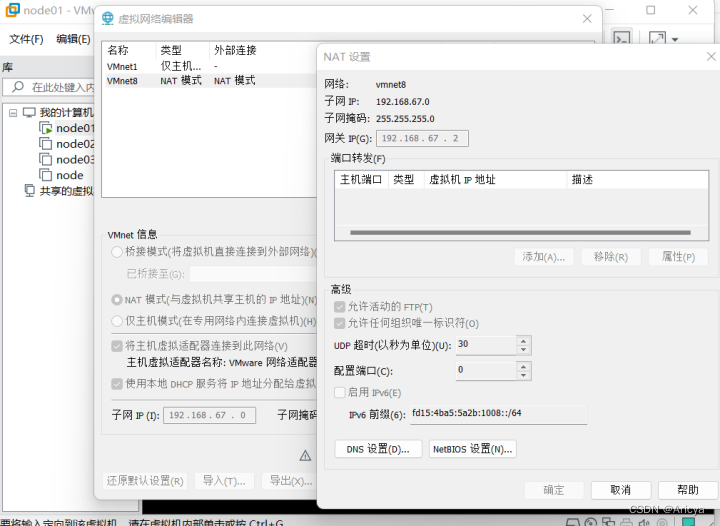Click the 移除(R) button
Image resolution: width=720 pixels, height=526 pixels.
611,257
